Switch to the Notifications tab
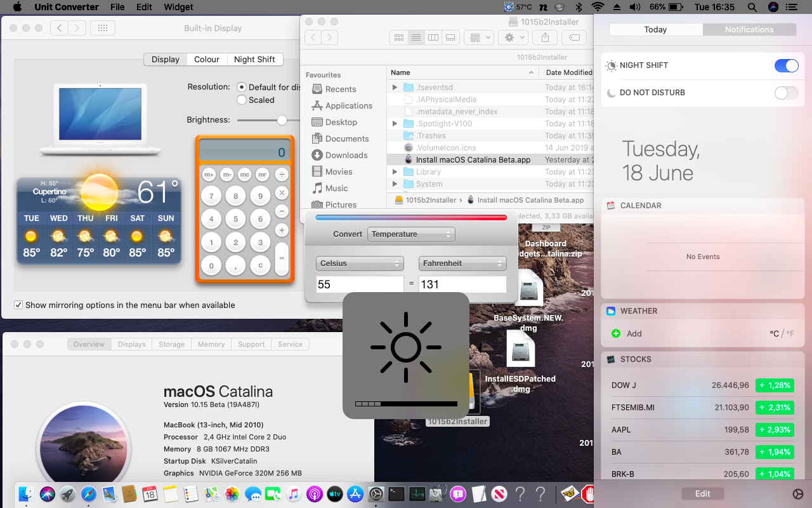 click(749, 30)
